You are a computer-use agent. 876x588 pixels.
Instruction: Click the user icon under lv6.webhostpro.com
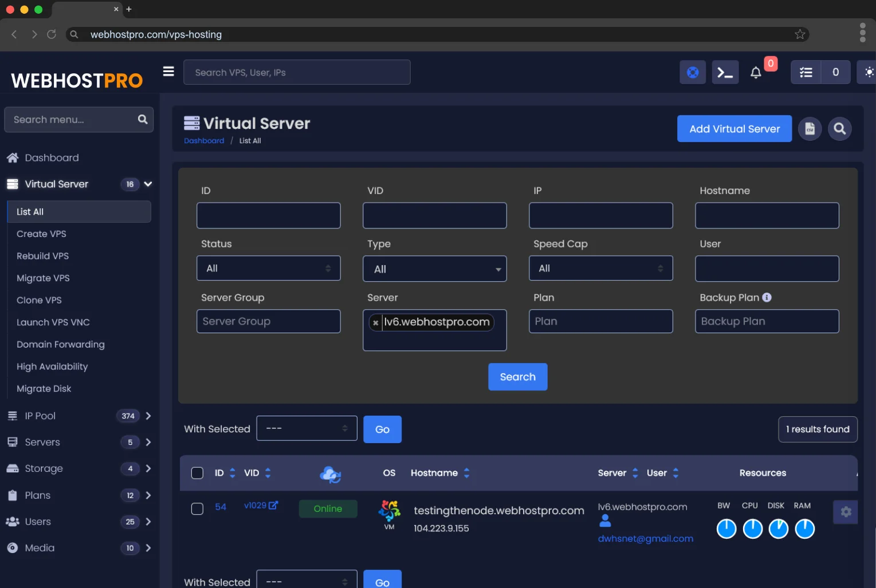(x=605, y=520)
